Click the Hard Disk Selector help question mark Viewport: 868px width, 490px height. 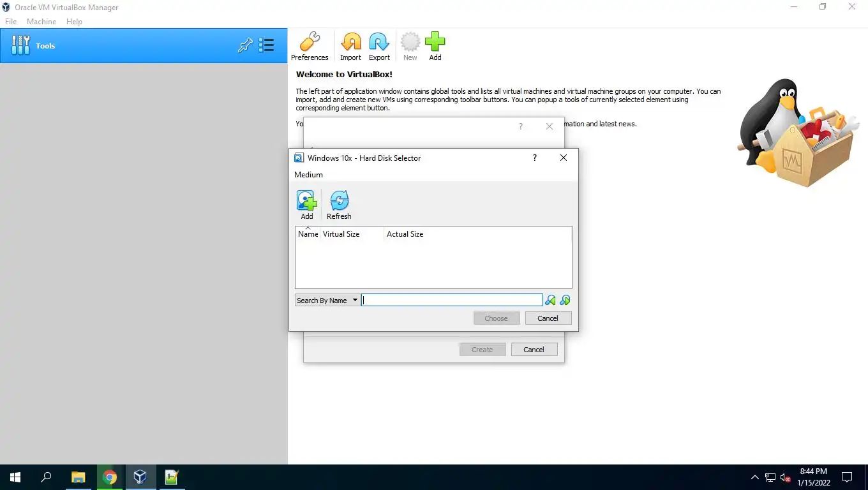[535, 158]
